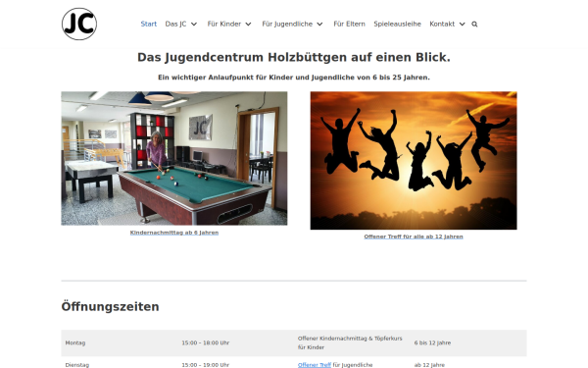Select the subtitle Ein wichtiger Anlaufpunkt
The image size is (588, 368).
(x=294, y=78)
